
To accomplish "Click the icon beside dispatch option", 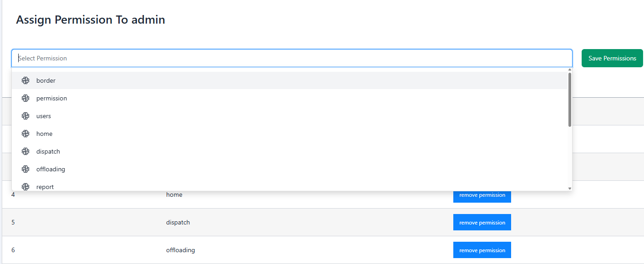I will (x=25, y=151).
